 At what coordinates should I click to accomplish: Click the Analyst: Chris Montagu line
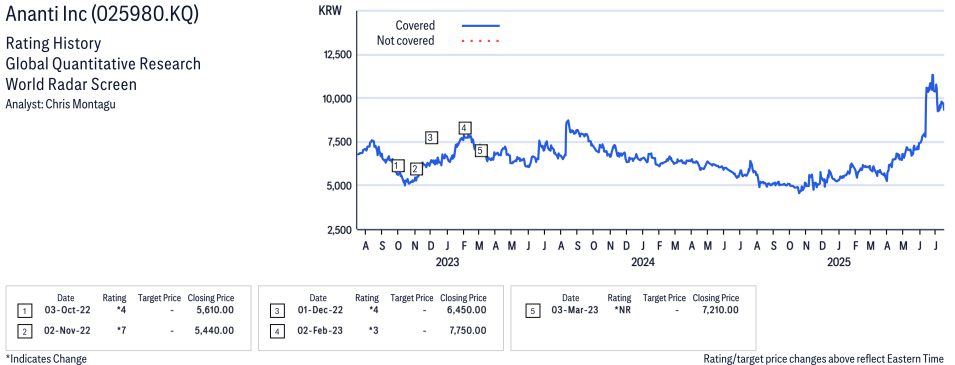pos(60,104)
